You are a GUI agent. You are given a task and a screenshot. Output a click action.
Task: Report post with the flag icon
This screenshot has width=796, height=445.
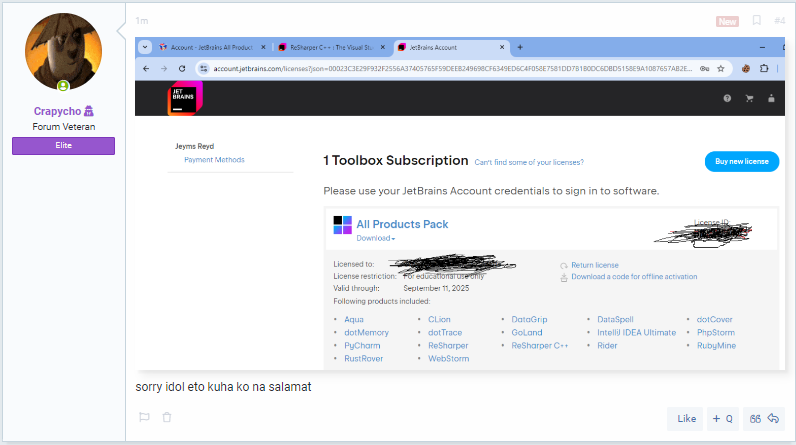[x=144, y=417]
